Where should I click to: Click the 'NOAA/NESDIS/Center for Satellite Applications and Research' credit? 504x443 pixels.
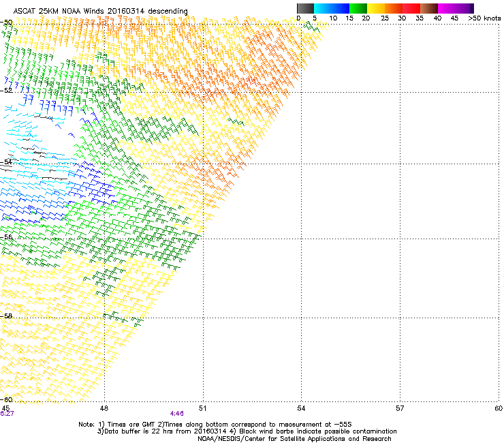294,439
